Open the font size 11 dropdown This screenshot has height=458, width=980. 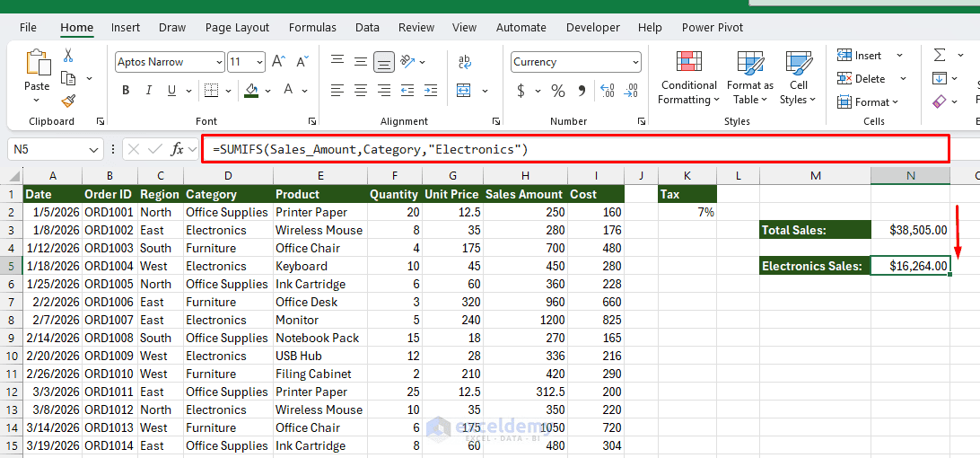coord(260,62)
